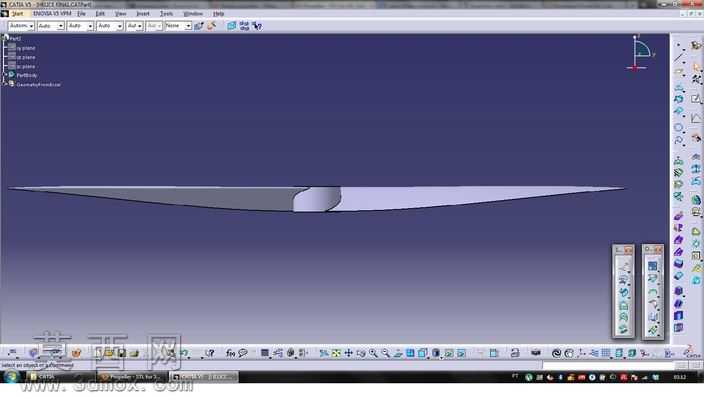Select Part1 root in specification tree
704x396 pixels.
pos(15,39)
